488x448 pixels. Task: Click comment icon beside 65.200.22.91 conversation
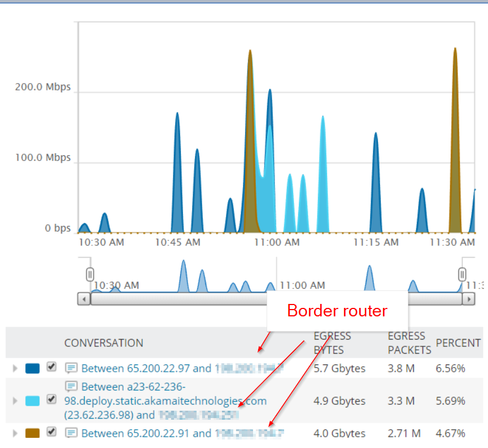click(71, 433)
